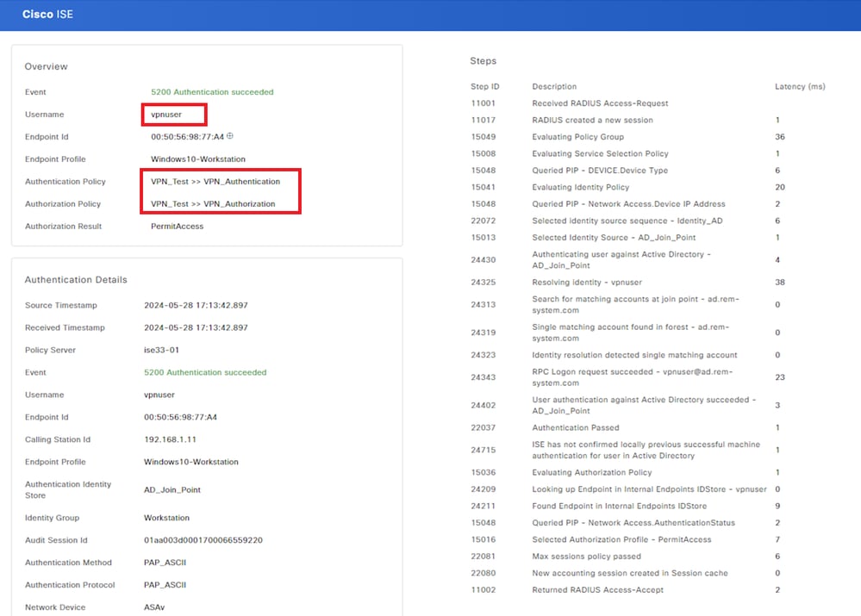Click Network Device value 'ASAv'

154,607
